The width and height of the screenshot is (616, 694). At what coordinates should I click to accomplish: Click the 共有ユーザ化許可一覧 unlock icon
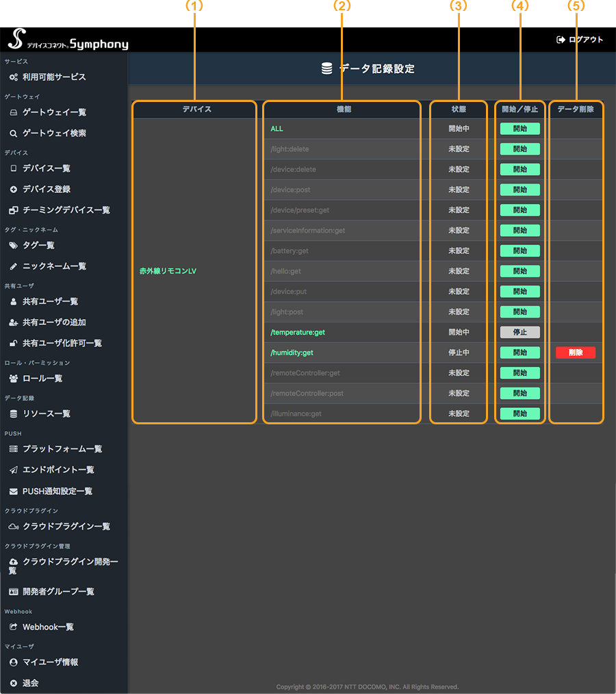coord(14,344)
